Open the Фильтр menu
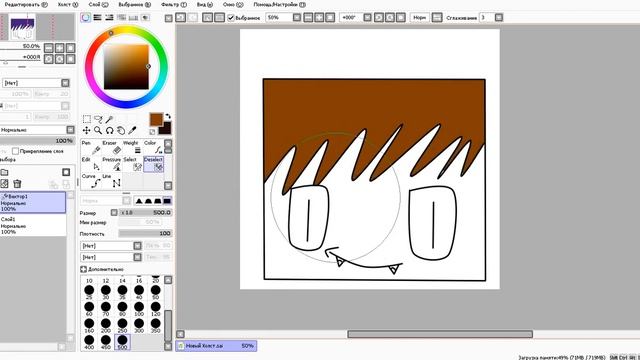This screenshot has width=640, height=360. coord(173,4)
